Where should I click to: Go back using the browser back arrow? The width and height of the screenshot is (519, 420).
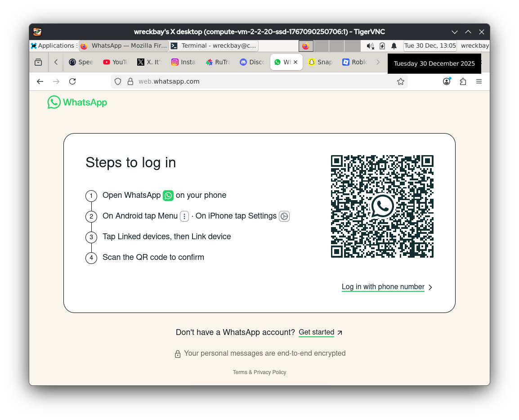[x=40, y=81]
